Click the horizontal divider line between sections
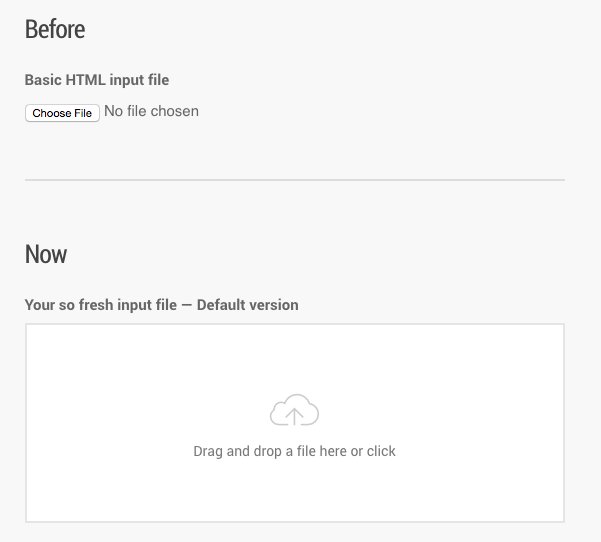This screenshot has width=601, height=542. (x=295, y=179)
